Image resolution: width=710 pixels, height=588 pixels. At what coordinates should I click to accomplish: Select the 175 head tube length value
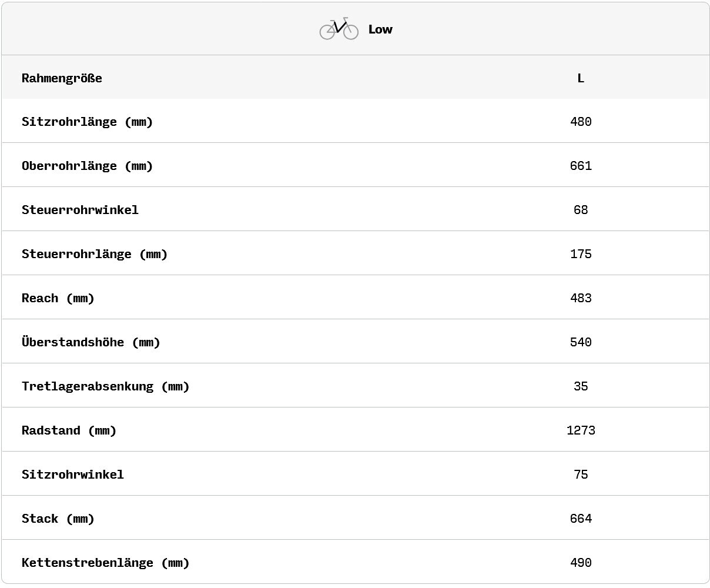coord(581,254)
